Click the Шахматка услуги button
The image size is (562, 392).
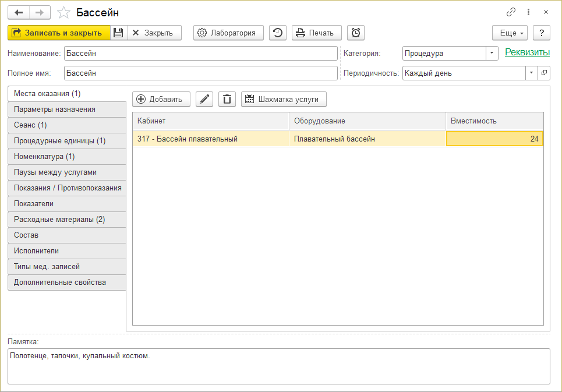[x=284, y=99]
